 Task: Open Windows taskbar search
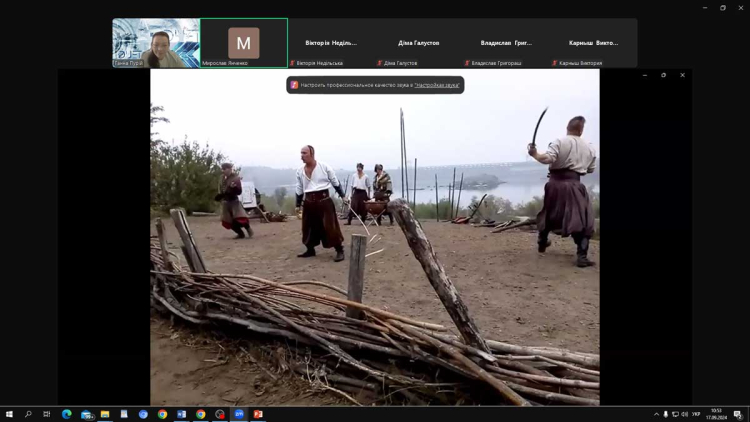coord(28,414)
